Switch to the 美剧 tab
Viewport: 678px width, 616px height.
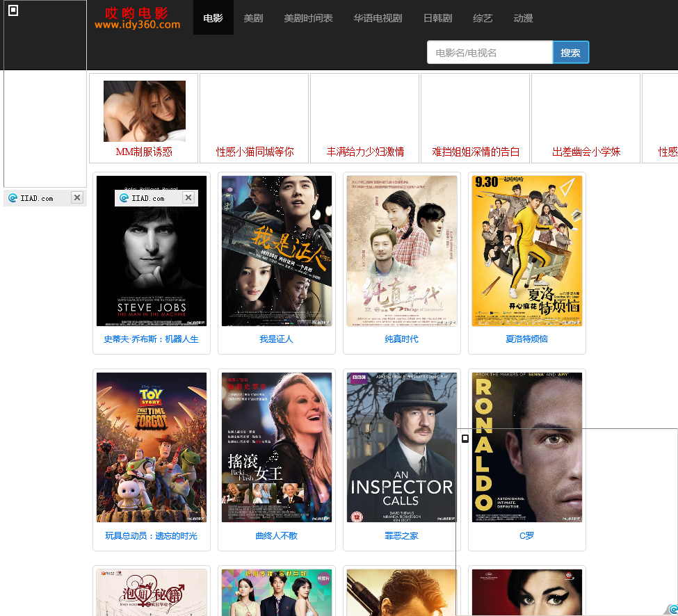[253, 18]
